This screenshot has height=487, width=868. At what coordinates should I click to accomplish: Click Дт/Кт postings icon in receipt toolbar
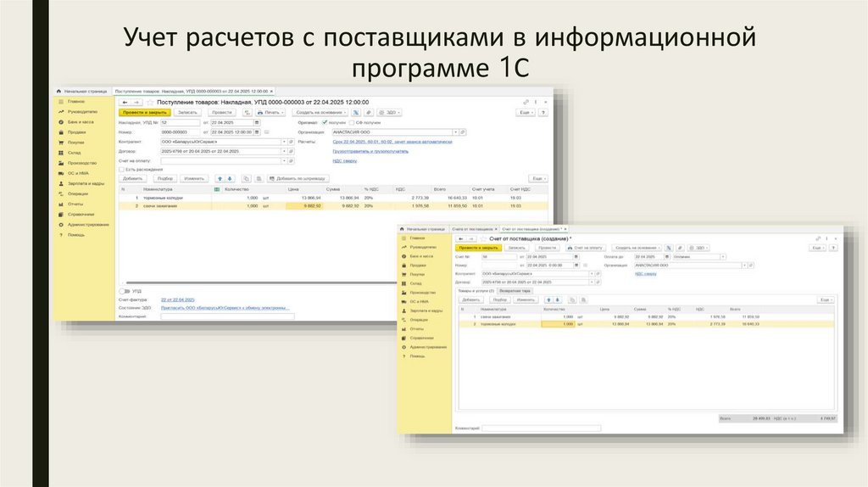tap(246, 113)
